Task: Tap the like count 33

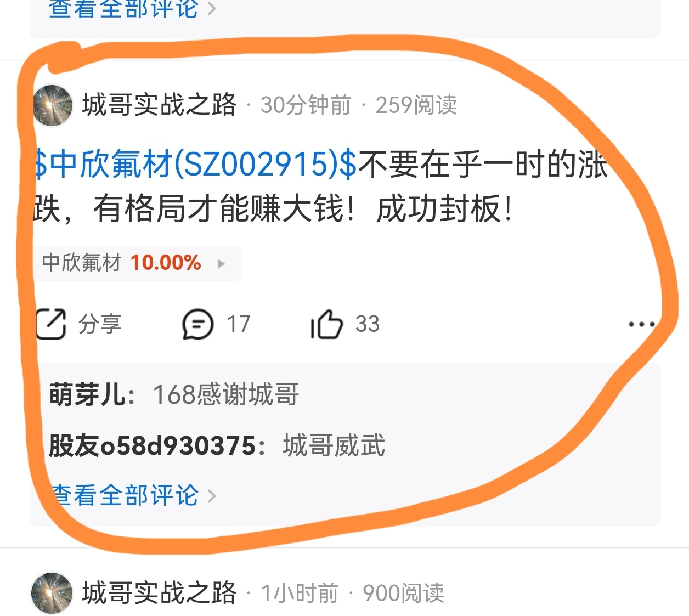Action: click(368, 324)
